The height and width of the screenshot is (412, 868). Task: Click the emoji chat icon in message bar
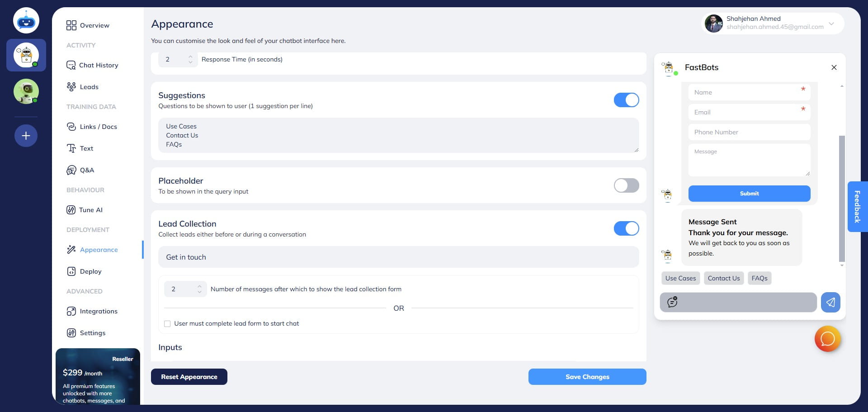pos(672,302)
